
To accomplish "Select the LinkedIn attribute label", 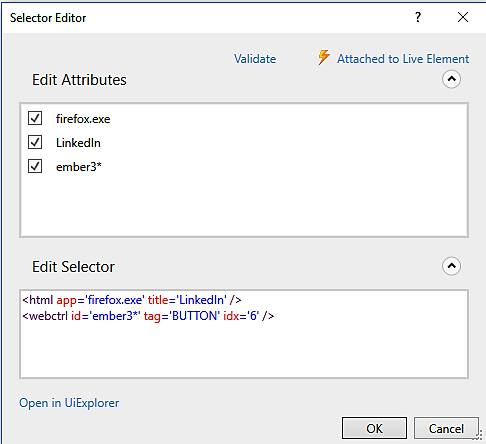I will pyautogui.click(x=78, y=143).
